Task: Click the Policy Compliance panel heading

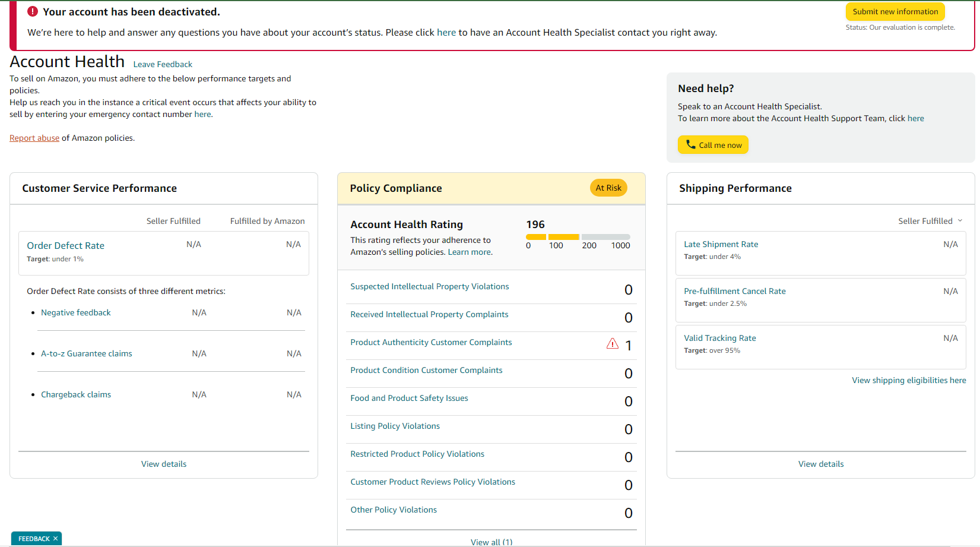Action: [x=396, y=188]
